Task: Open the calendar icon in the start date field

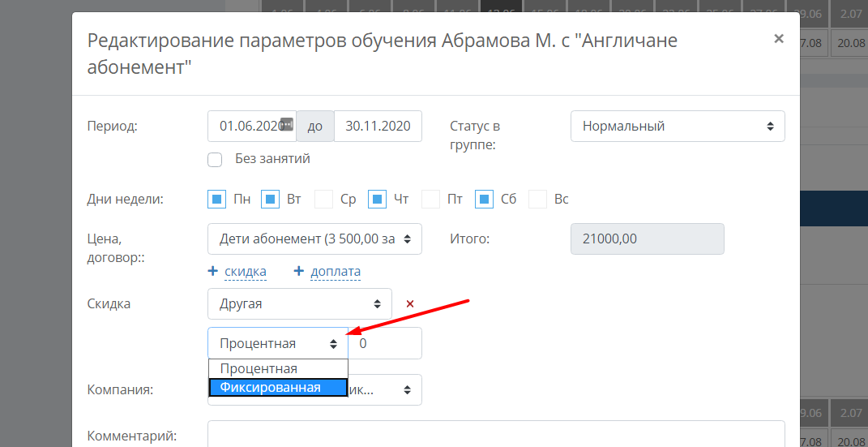Action: click(286, 123)
